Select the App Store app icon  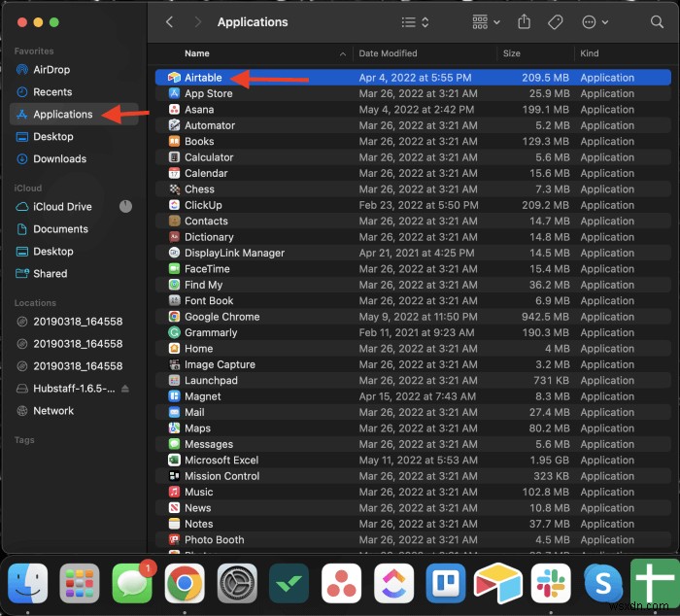pyautogui.click(x=174, y=93)
